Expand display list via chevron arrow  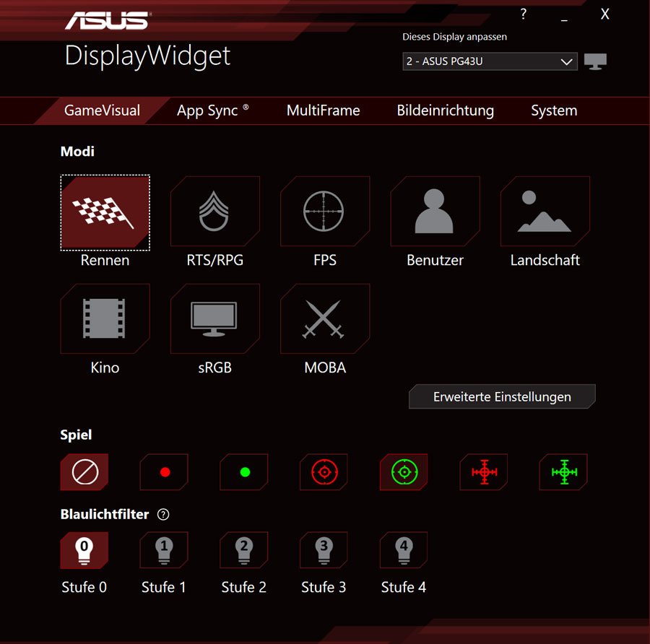566,62
